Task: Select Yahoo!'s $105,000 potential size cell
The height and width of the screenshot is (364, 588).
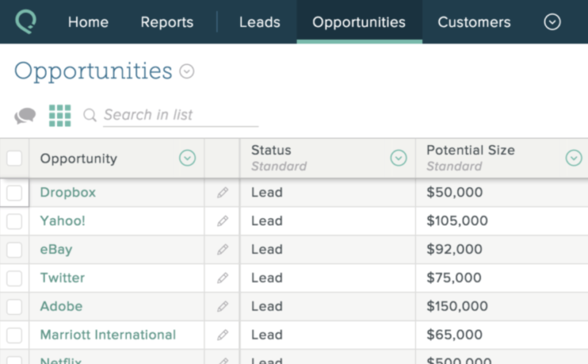Action: point(502,221)
